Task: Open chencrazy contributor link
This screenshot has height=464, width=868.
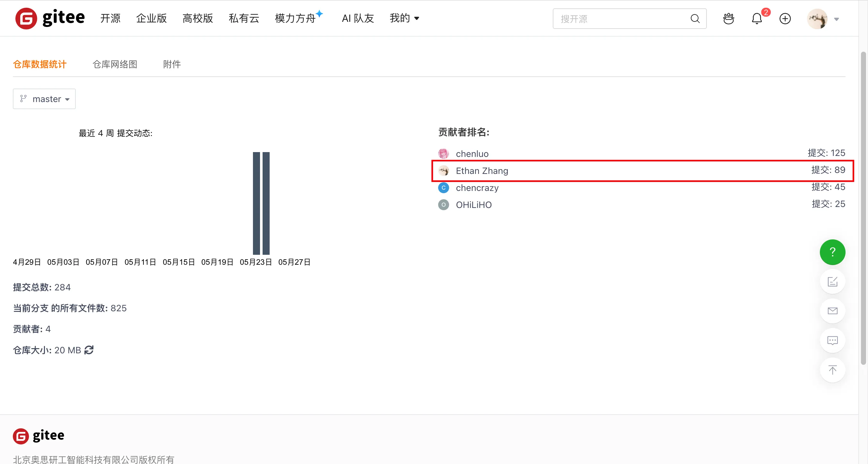Action: click(x=477, y=188)
